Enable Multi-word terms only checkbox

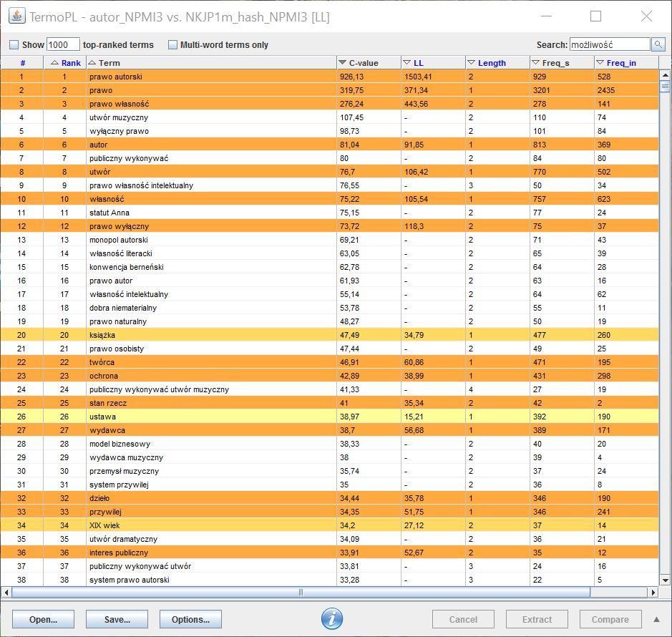172,44
